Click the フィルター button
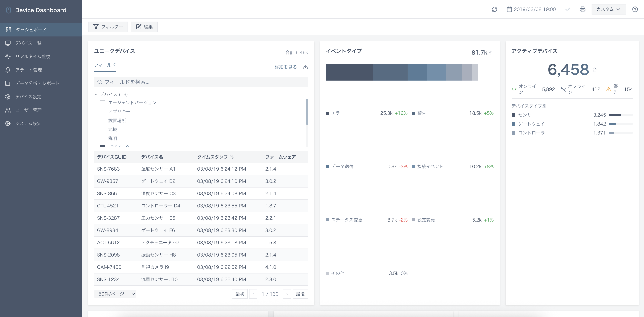The height and width of the screenshot is (317, 644). (x=108, y=27)
